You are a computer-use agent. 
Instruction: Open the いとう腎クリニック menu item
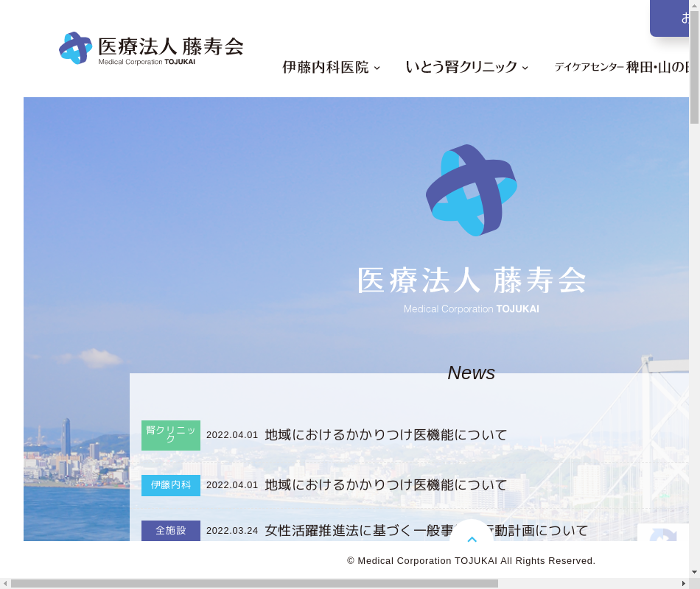click(461, 67)
